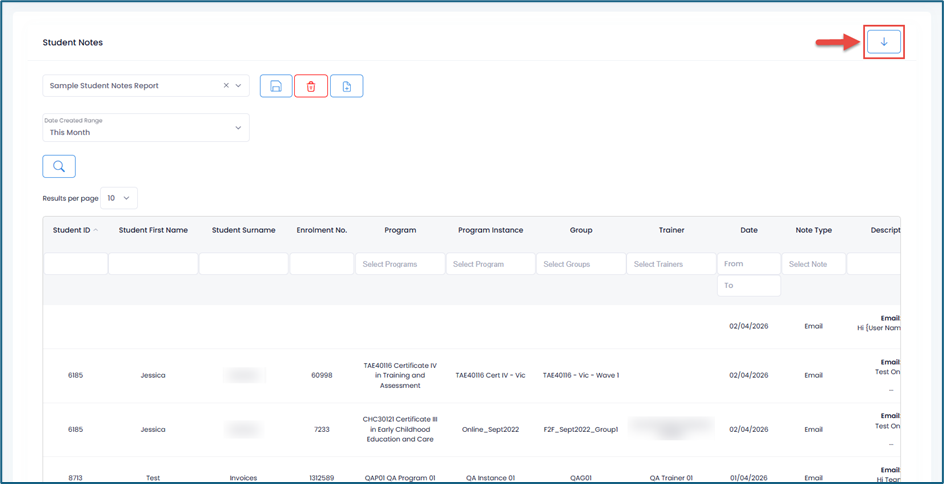Click the document export icon button

pyautogui.click(x=347, y=86)
